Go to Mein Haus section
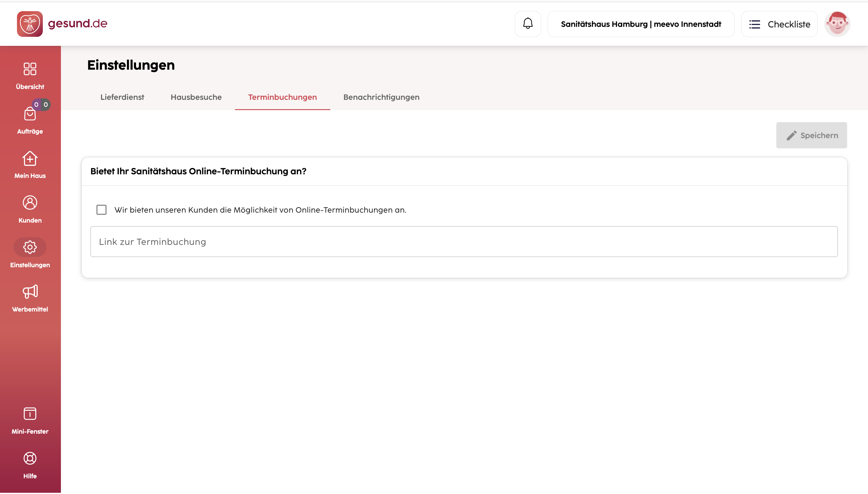Viewport: 868px width, 494px height. 30,165
